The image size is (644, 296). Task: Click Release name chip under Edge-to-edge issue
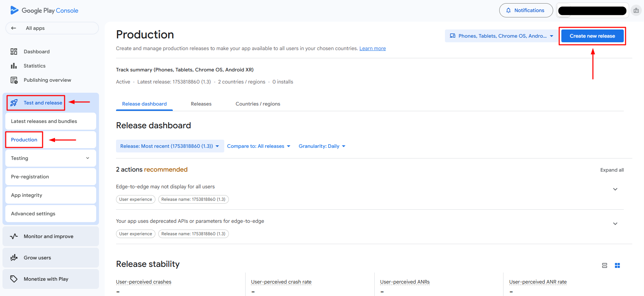(x=193, y=199)
